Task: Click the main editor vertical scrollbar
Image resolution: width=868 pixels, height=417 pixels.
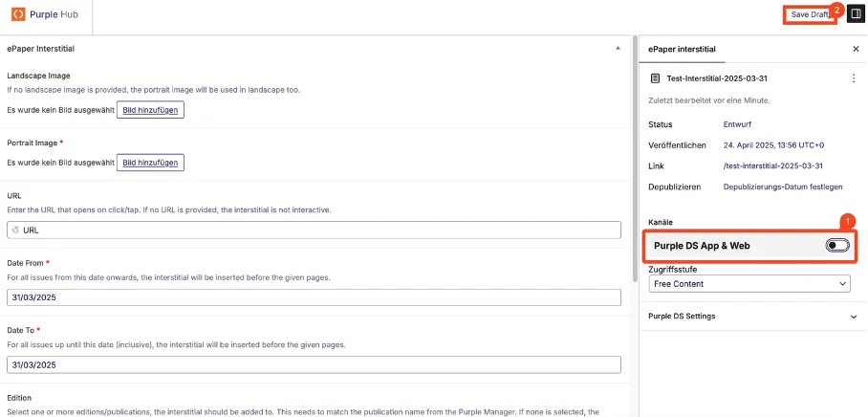Action: (x=635, y=158)
